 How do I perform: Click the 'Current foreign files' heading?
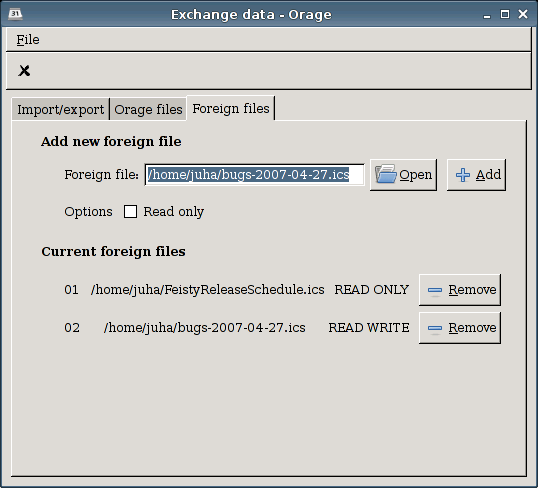pyautogui.click(x=113, y=252)
